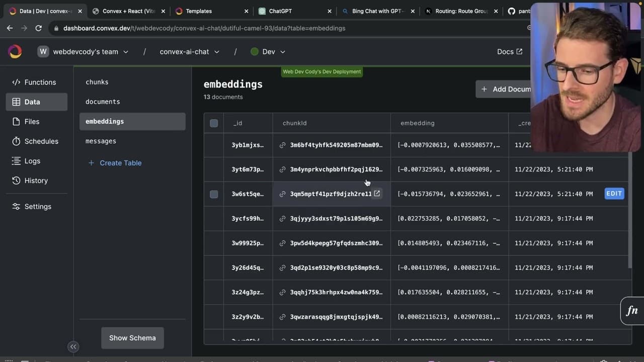Image resolution: width=644 pixels, height=362 pixels.
Task: Click the Show Schema button
Action: (132, 338)
